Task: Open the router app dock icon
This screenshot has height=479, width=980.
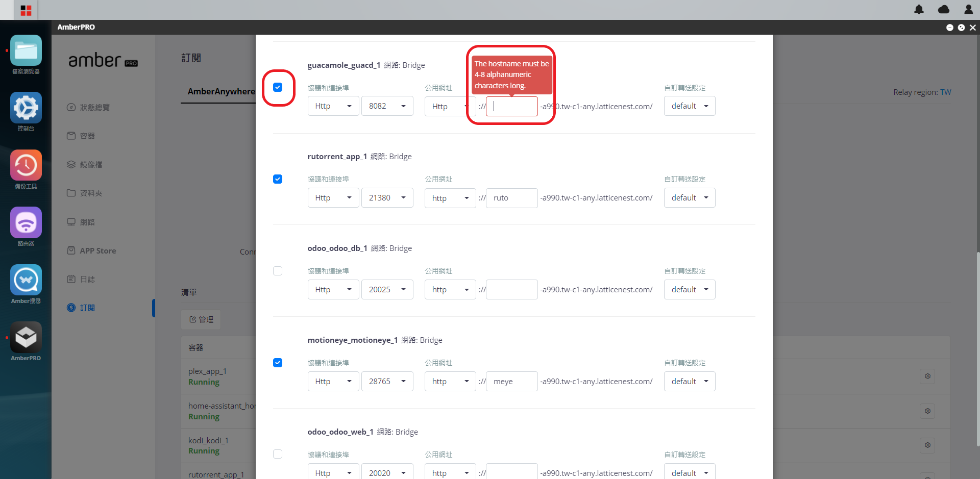Action: 26,222
